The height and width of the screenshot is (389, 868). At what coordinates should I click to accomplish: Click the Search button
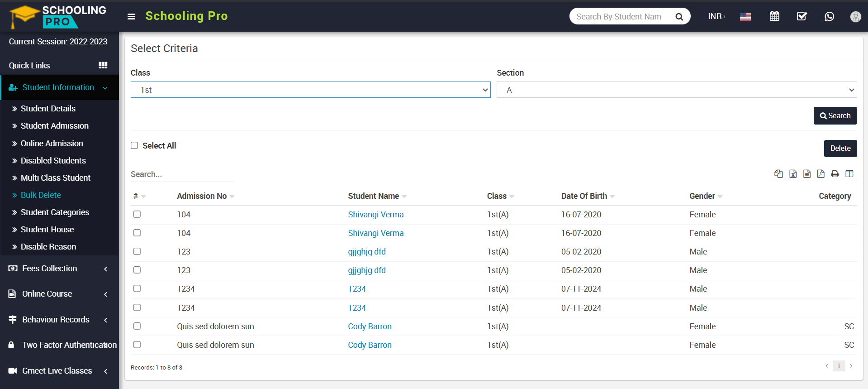point(835,115)
